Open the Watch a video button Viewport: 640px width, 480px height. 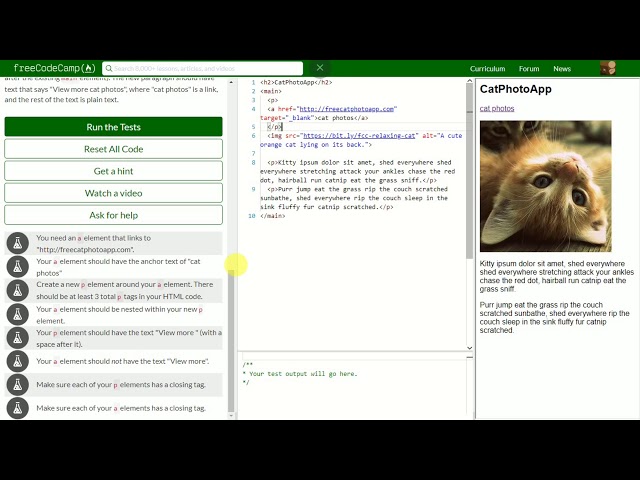[113, 193]
